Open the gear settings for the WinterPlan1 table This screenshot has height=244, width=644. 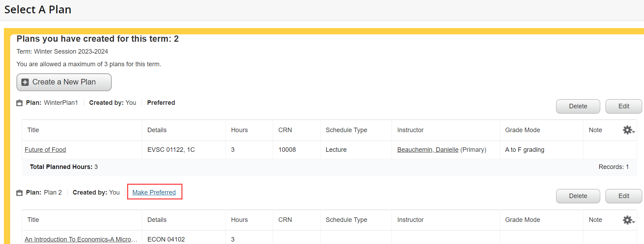pos(628,130)
